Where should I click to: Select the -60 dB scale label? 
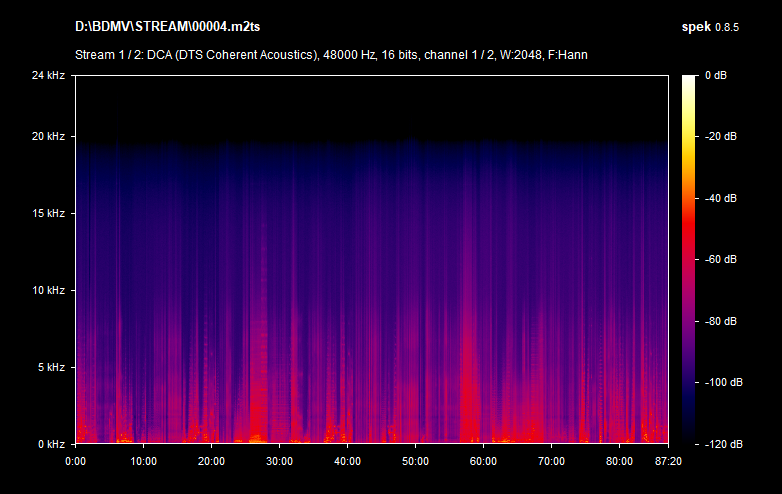721,259
